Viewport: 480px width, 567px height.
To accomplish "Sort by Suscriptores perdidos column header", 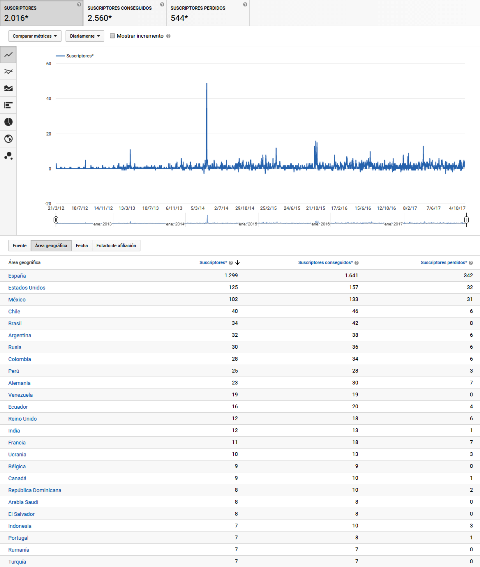I will tap(443, 263).
